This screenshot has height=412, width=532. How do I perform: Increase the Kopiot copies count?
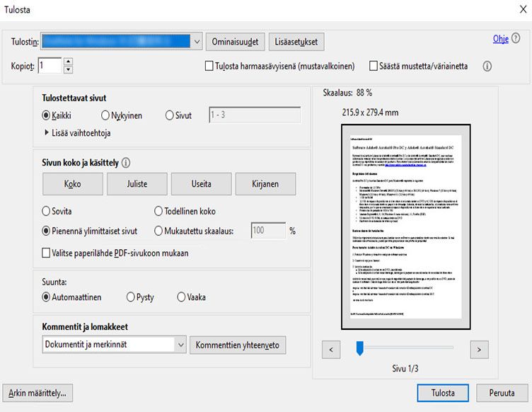[x=68, y=62]
